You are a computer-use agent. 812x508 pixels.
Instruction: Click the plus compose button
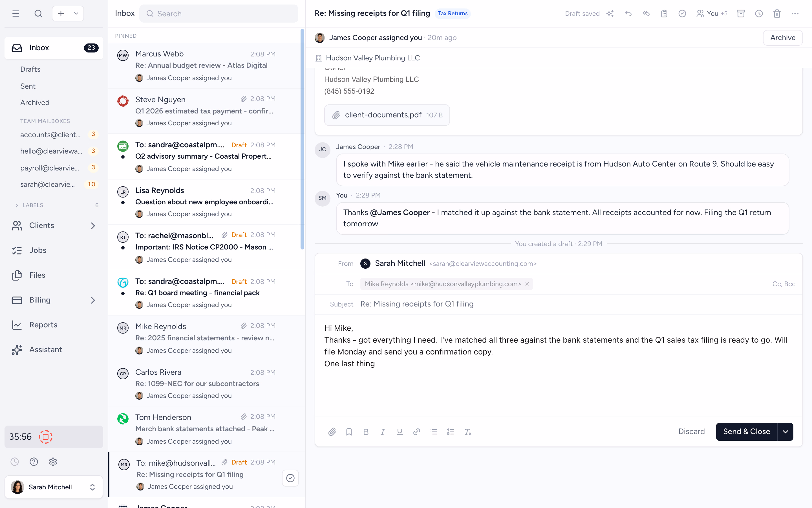coord(61,14)
